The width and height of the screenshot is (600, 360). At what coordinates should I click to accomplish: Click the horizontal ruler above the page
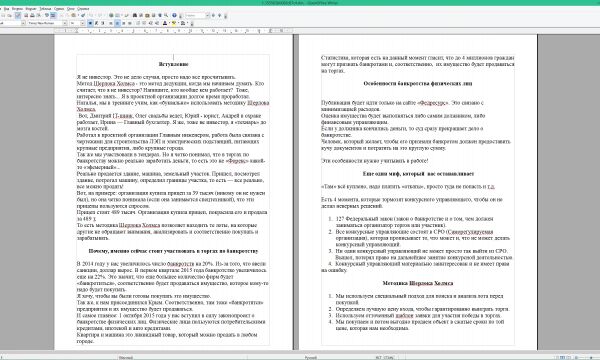coord(174,31)
